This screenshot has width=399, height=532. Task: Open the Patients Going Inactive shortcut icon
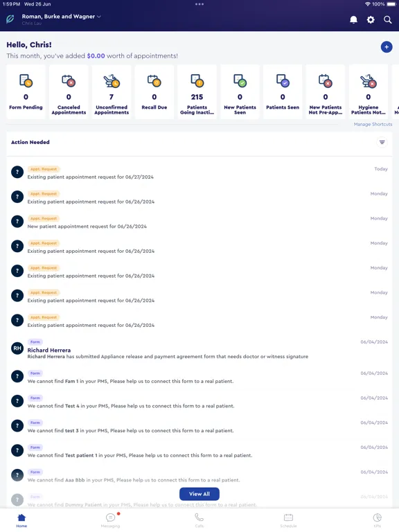[197, 81]
